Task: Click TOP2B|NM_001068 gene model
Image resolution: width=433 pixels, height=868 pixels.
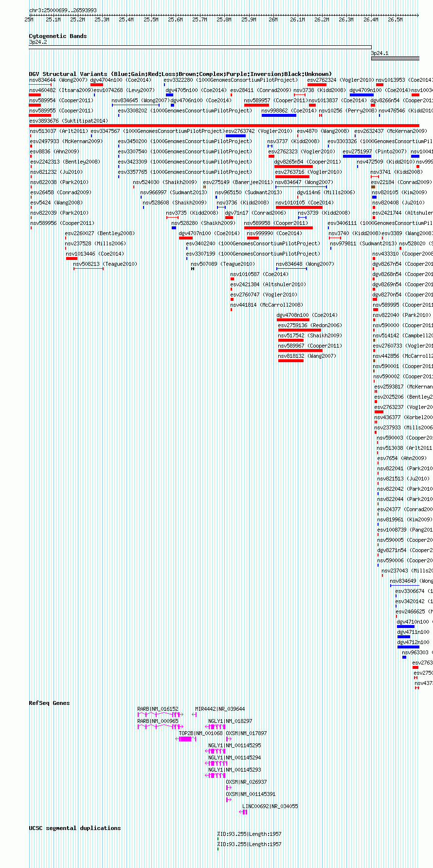Action: [186, 739]
